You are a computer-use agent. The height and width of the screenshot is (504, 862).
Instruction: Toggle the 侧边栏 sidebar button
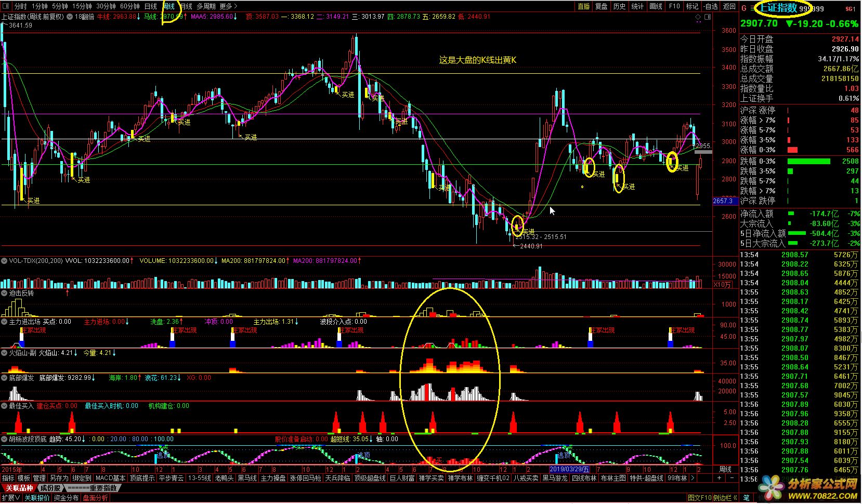coord(724,498)
